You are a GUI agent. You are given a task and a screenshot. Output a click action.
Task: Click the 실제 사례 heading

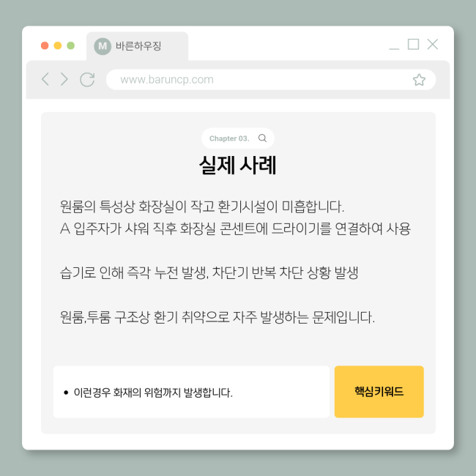(238, 166)
